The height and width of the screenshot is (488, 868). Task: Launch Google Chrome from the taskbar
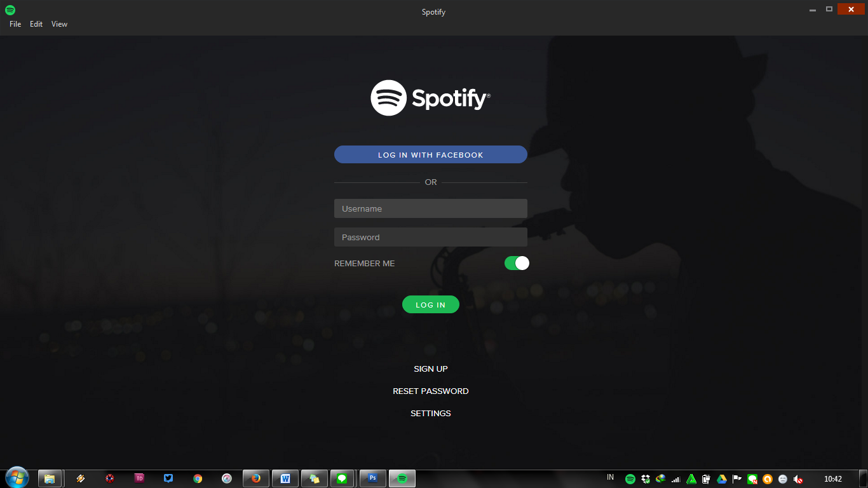pyautogui.click(x=198, y=478)
